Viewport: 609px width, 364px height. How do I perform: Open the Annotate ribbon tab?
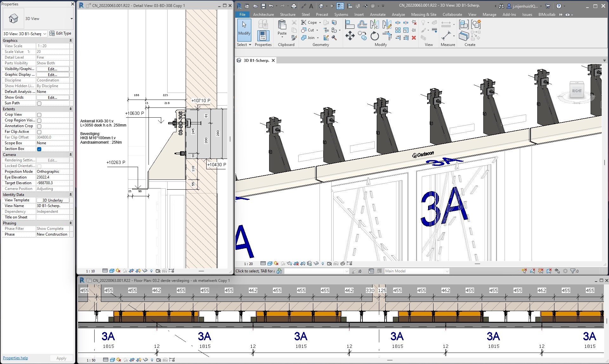pos(377,15)
